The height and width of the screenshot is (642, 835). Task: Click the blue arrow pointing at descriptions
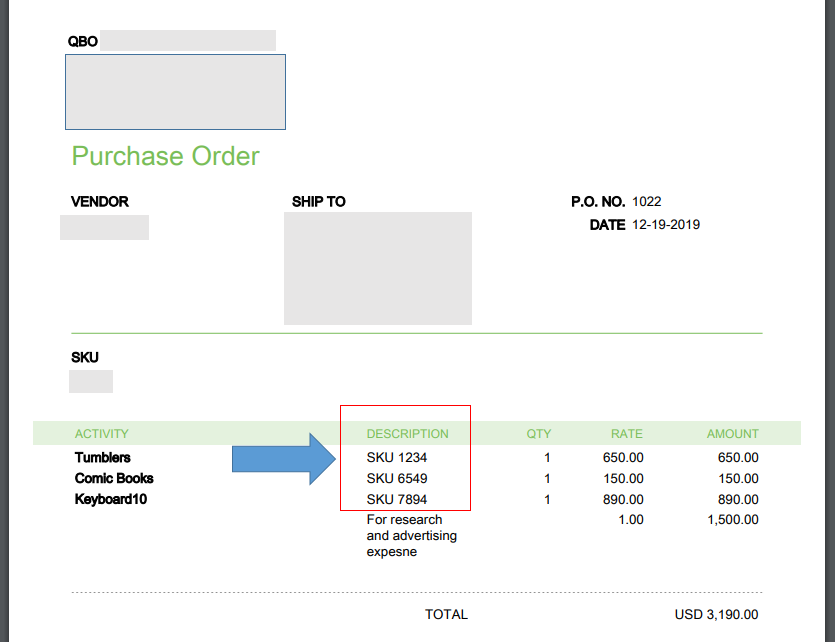284,459
